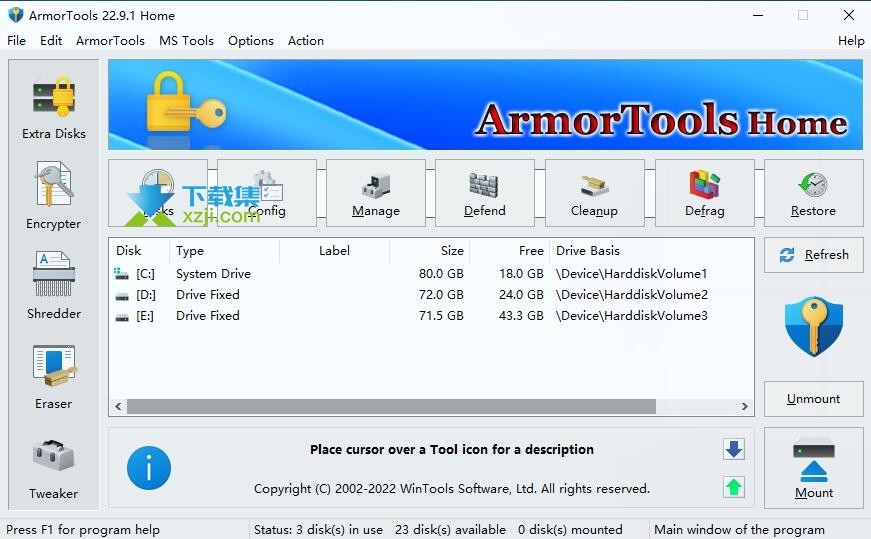871x539 pixels.
Task: Click the horizontal scrollbar right arrow
Action: click(744, 407)
